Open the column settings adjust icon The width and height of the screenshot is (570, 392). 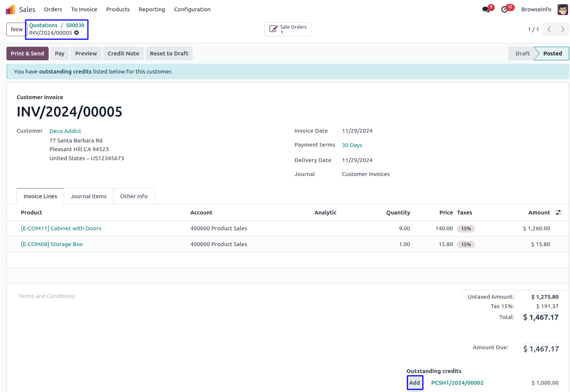(558, 213)
